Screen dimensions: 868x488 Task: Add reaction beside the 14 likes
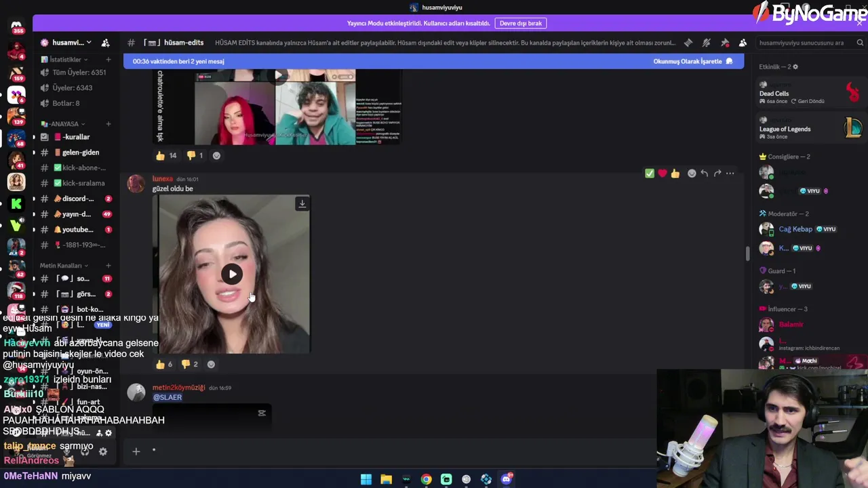[x=216, y=155]
